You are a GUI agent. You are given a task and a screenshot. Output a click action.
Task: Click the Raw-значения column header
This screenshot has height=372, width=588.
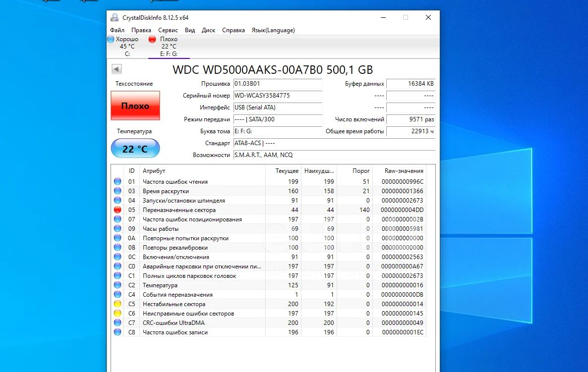pos(400,171)
